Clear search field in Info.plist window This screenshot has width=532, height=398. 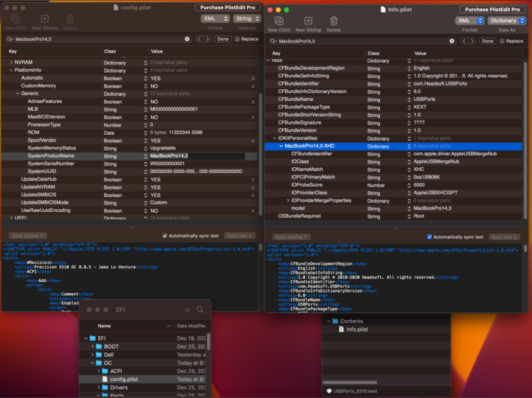[451, 41]
